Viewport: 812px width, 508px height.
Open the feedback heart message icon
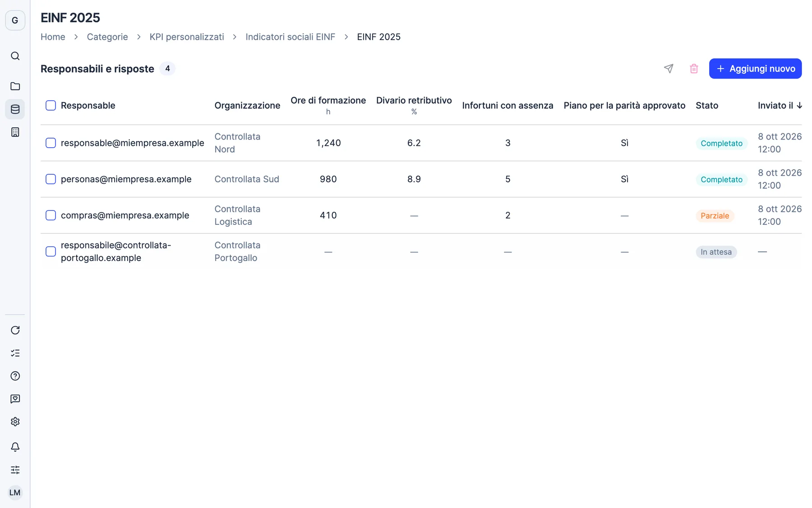pos(15,399)
